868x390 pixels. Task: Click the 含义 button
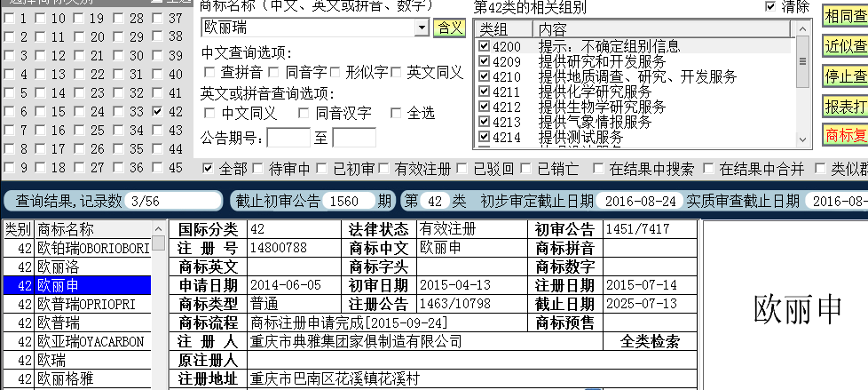tap(449, 28)
